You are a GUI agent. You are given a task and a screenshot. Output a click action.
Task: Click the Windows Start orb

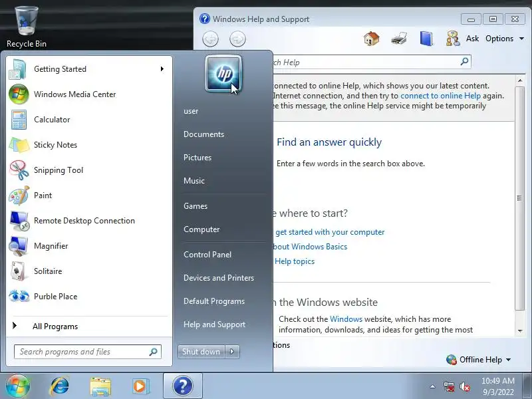pos(18,386)
